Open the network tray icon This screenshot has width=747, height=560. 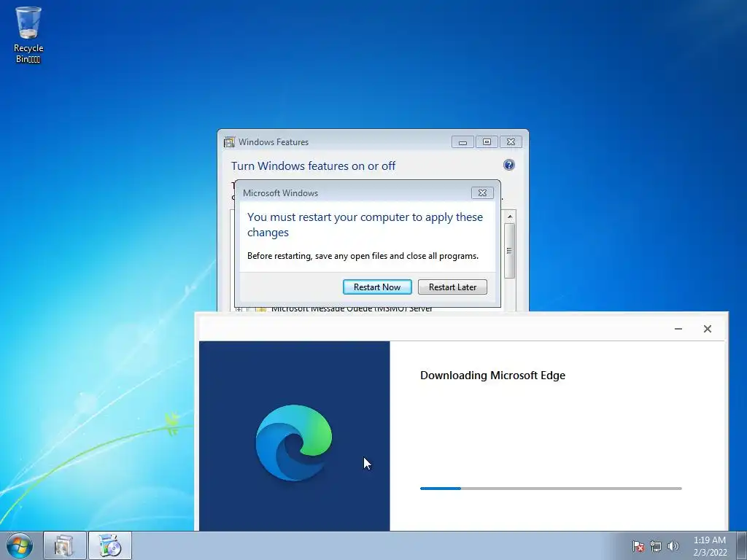[656, 546]
